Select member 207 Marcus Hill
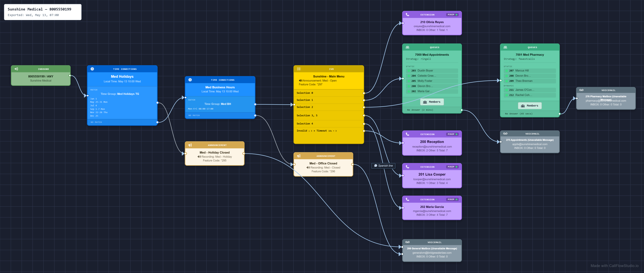644x273 pixels. [529, 71]
